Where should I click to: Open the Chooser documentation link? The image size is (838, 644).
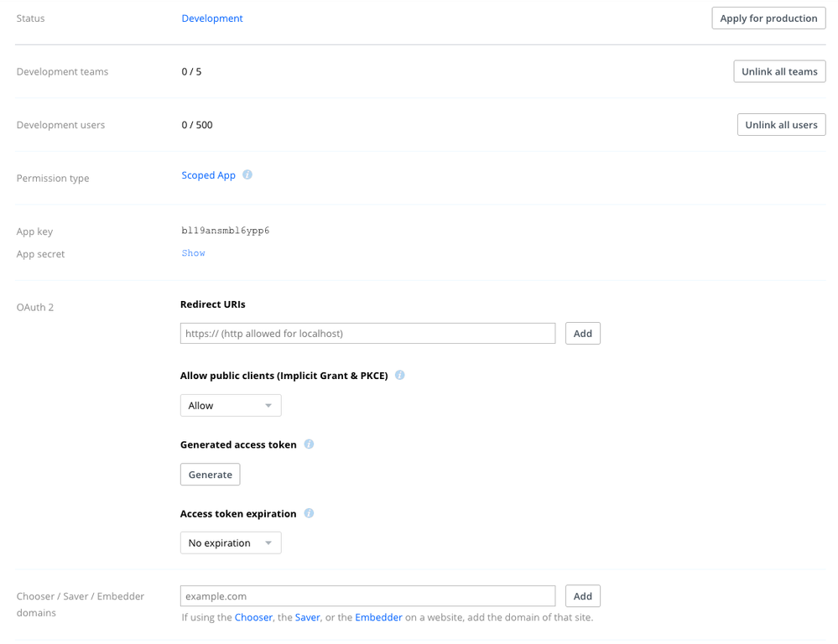click(253, 617)
